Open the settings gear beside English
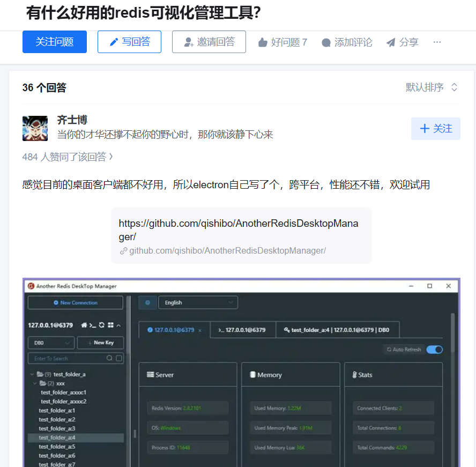 tap(147, 302)
